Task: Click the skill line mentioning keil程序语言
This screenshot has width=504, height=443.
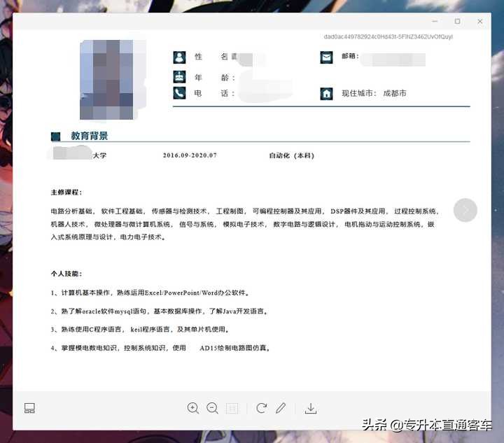Action: (x=140, y=330)
